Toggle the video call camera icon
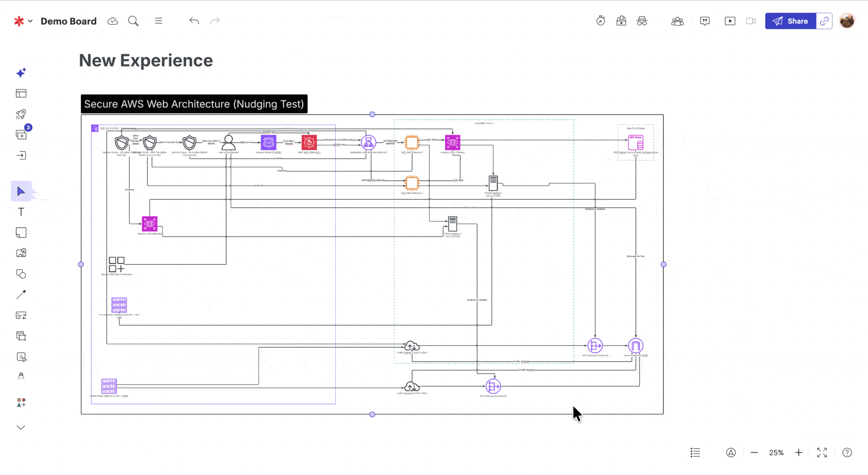The height and width of the screenshot is (475, 868). 751,21
